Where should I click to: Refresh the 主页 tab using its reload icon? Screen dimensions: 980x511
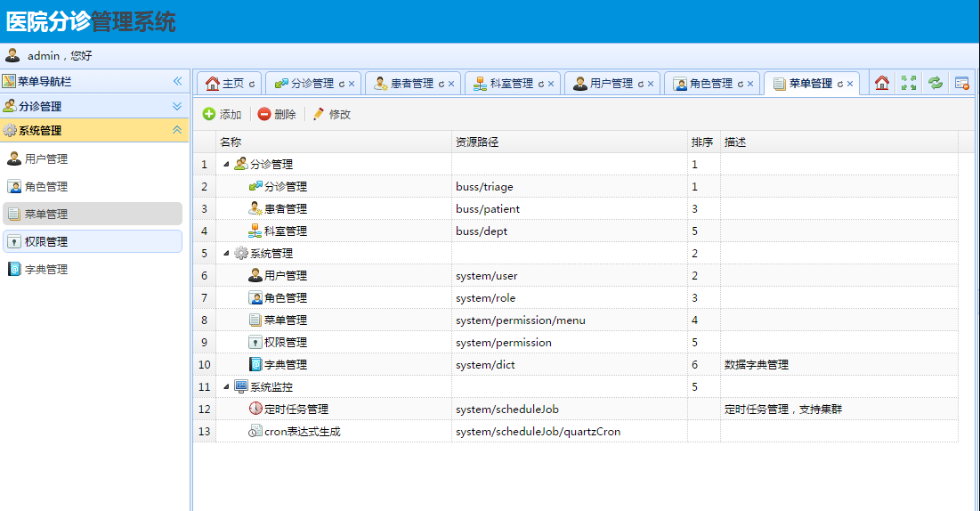tap(252, 84)
